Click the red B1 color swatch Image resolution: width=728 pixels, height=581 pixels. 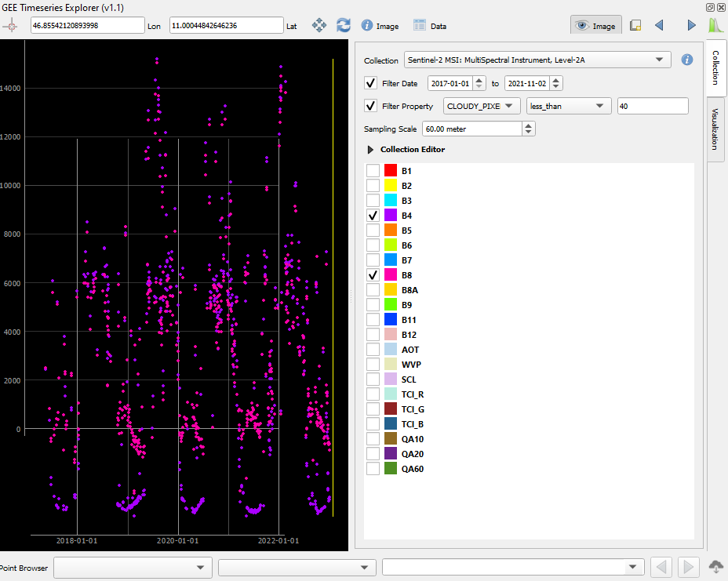[391, 171]
